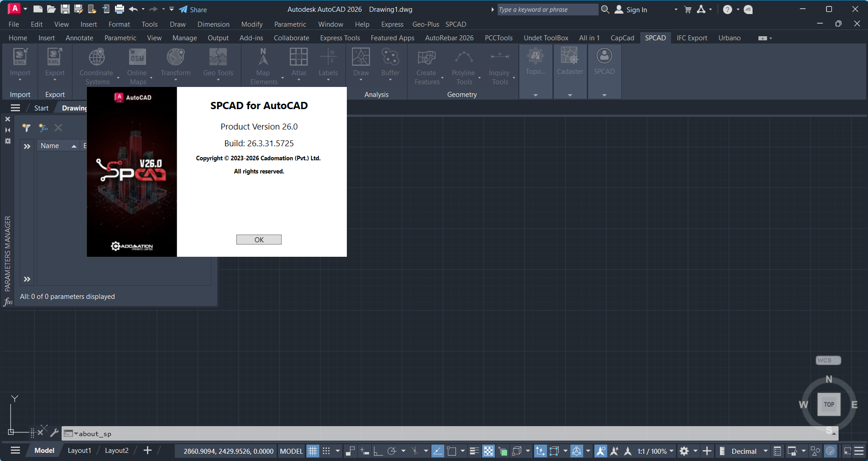Expand the Cadaster panel dropdown arrow
The width and height of the screenshot is (868, 461).
(570, 95)
